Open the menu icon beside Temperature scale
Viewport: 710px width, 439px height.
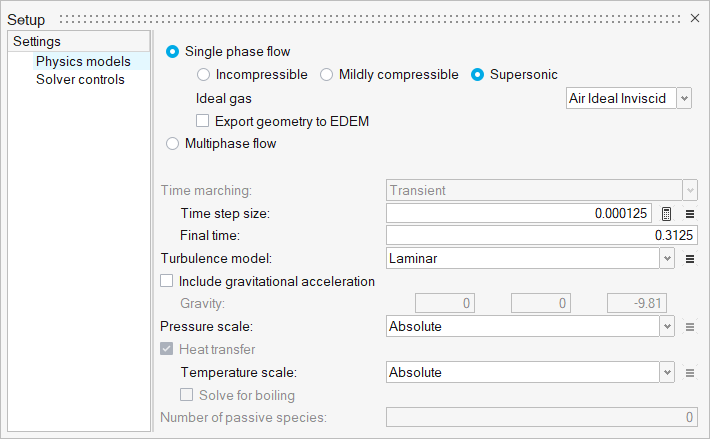[x=689, y=373]
